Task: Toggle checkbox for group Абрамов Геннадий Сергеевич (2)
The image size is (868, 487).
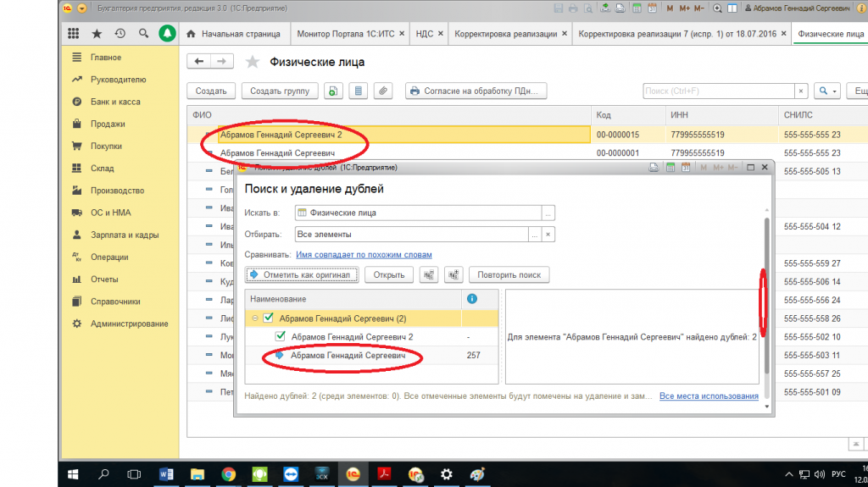Action: coord(268,318)
